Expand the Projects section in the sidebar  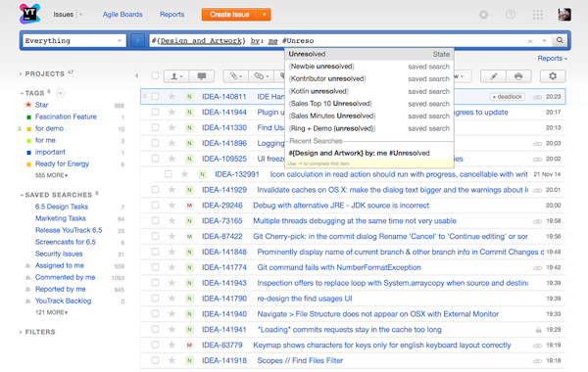pos(44,73)
